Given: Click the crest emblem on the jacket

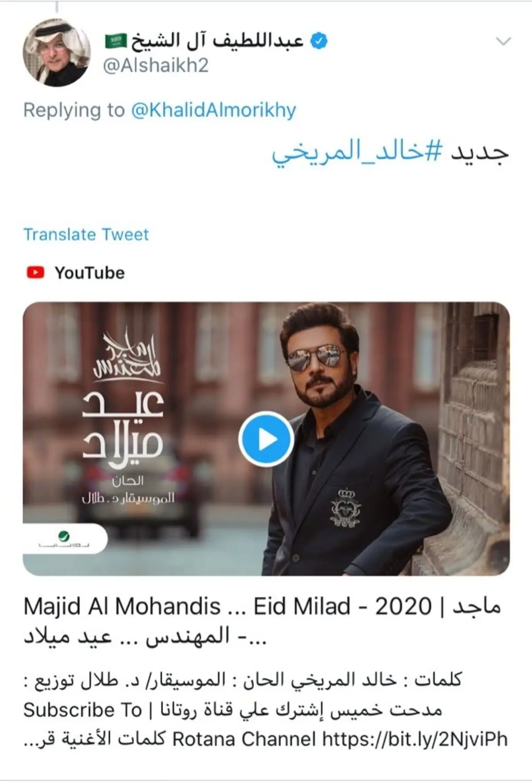Looking at the screenshot, I should (346, 508).
